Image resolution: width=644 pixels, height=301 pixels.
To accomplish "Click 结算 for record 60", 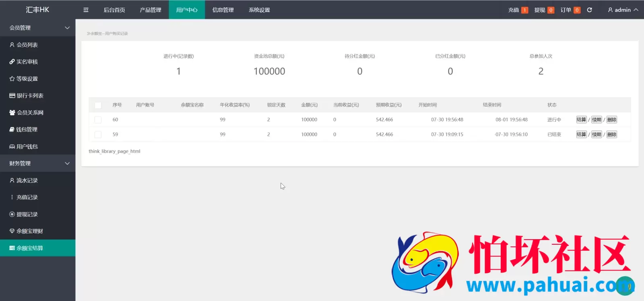I will click(581, 120).
